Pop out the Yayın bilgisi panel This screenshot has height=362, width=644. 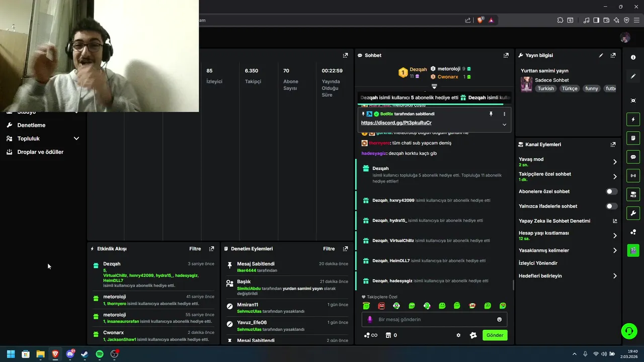[x=613, y=55]
